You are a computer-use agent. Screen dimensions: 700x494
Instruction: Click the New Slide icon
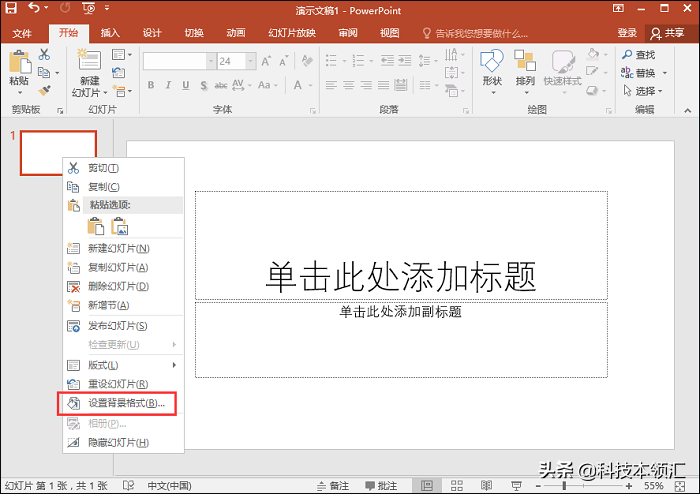pos(89,59)
